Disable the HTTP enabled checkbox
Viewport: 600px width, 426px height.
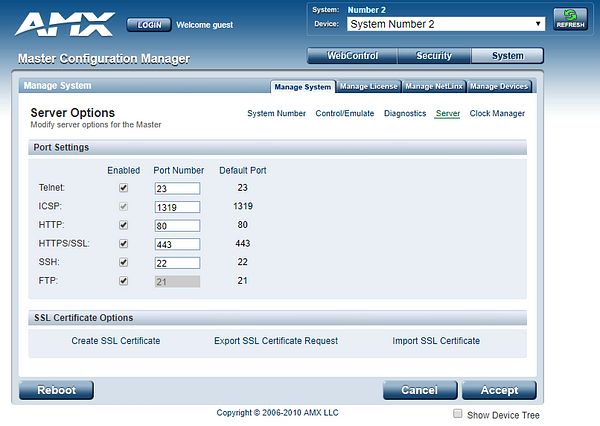123,225
